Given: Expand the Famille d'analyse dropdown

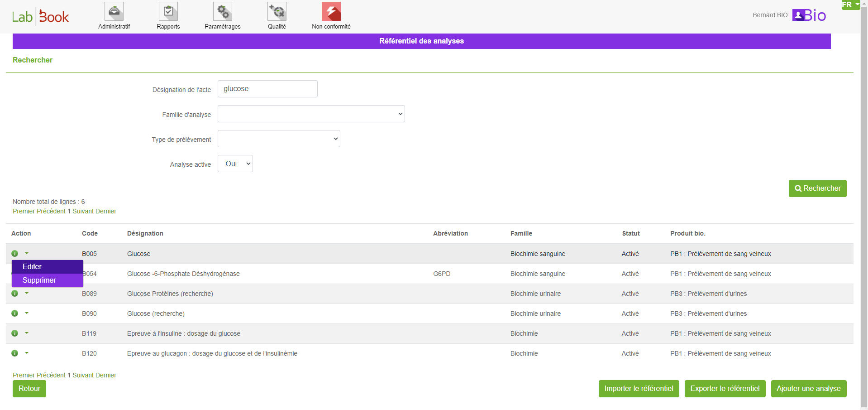Looking at the screenshot, I should coord(311,114).
